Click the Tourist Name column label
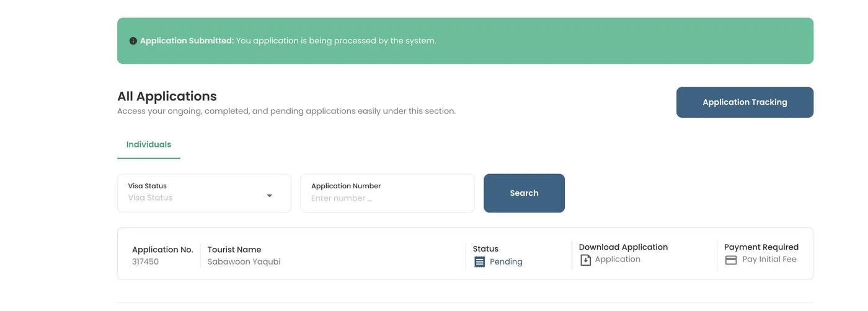This screenshot has width=868, height=311. point(234,250)
